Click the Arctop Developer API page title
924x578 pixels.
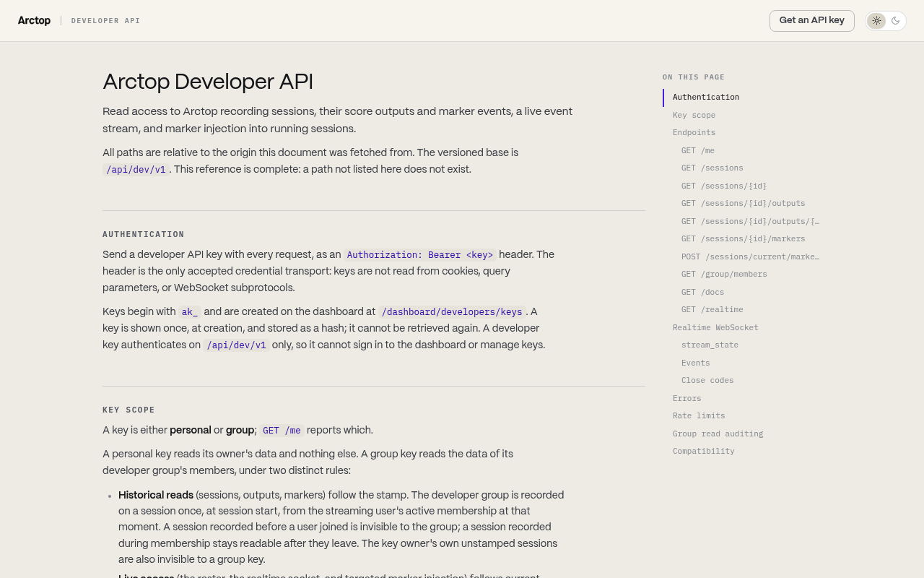coord(208,82)
